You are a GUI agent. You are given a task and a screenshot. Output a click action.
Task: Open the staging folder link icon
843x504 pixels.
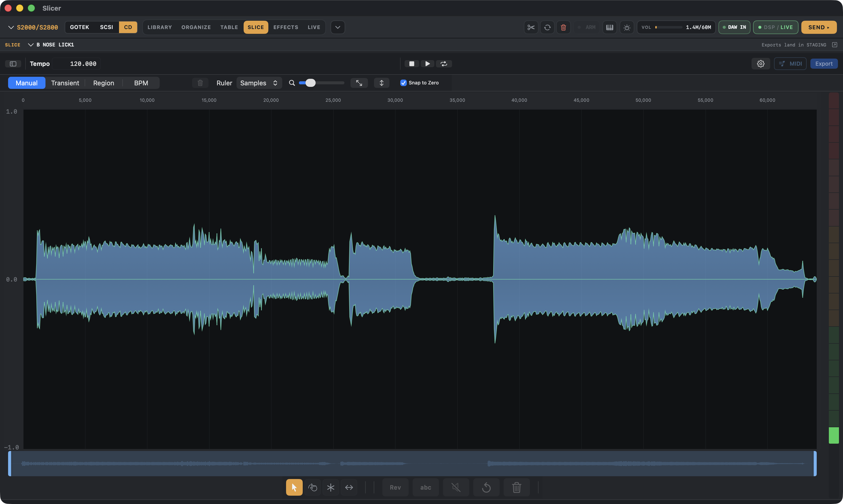click(834, 45)
